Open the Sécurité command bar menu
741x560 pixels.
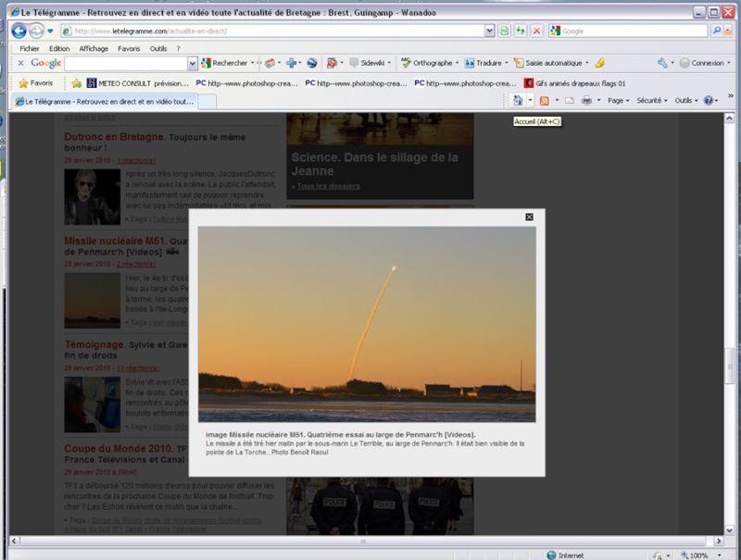coord(652,101)
